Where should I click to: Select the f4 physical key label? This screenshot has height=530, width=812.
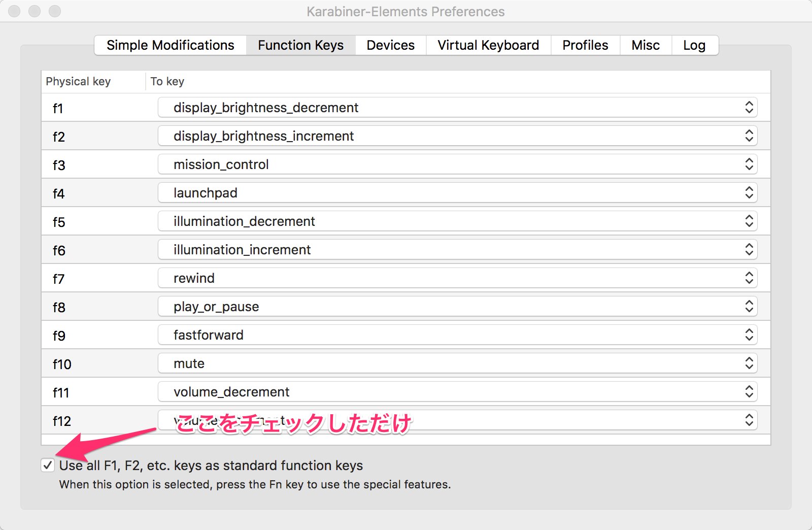[x=59, y=194]
